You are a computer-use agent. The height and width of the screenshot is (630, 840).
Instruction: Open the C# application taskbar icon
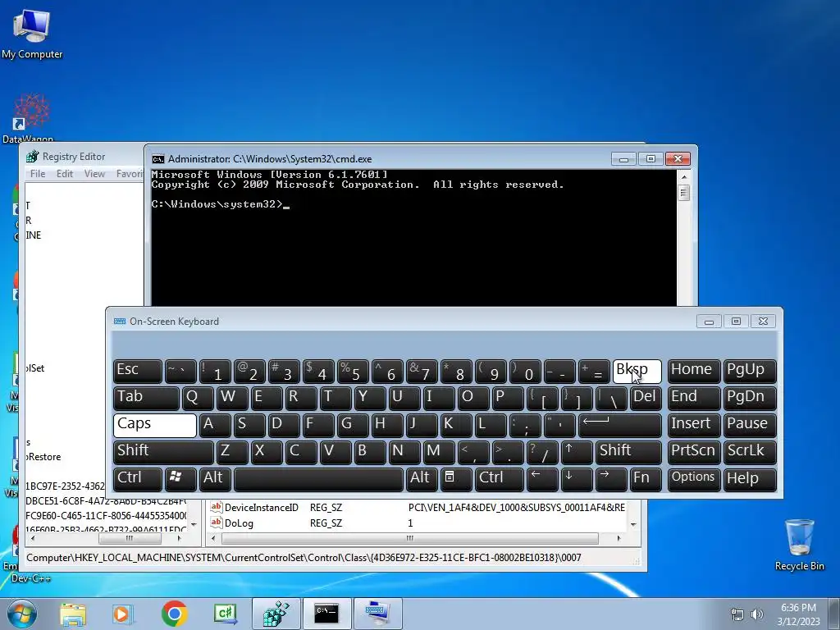pyautogui.click(x=226, y=614)
